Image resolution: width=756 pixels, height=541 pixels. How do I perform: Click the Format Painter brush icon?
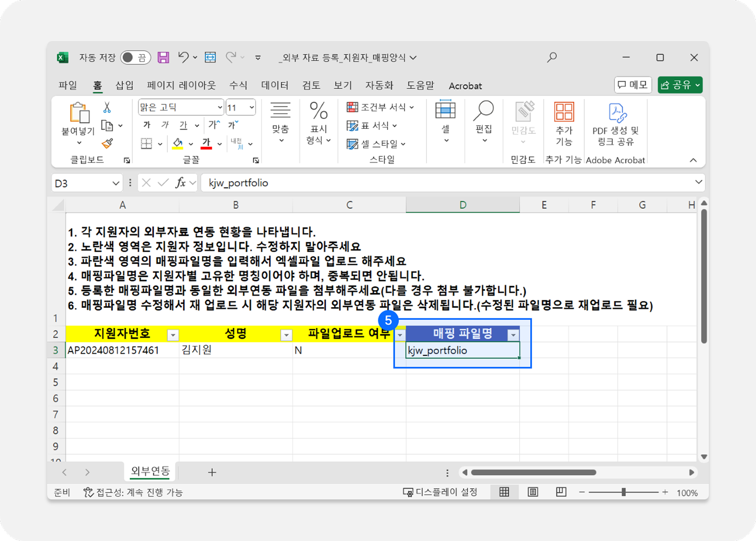(107, 143)
